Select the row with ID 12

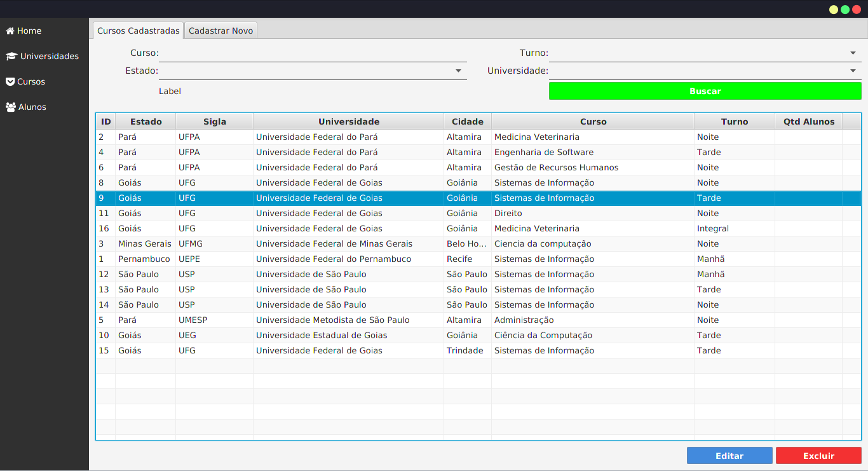(x=478, y=274)
